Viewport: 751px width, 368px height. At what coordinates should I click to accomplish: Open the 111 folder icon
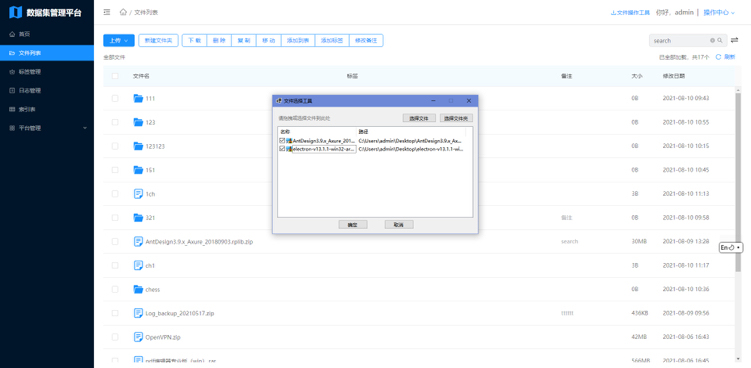tap(138, 99)
